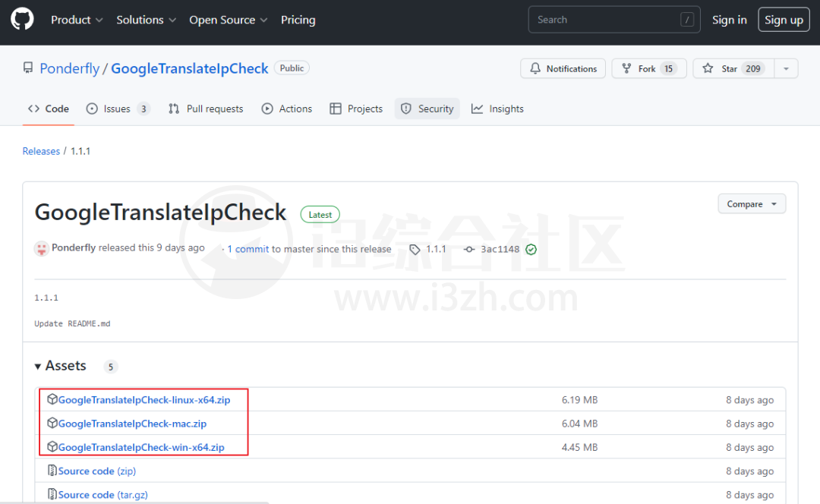
Task: Download GoogleTranslateIpCheck-mac.zip
Action: [132, 424]
